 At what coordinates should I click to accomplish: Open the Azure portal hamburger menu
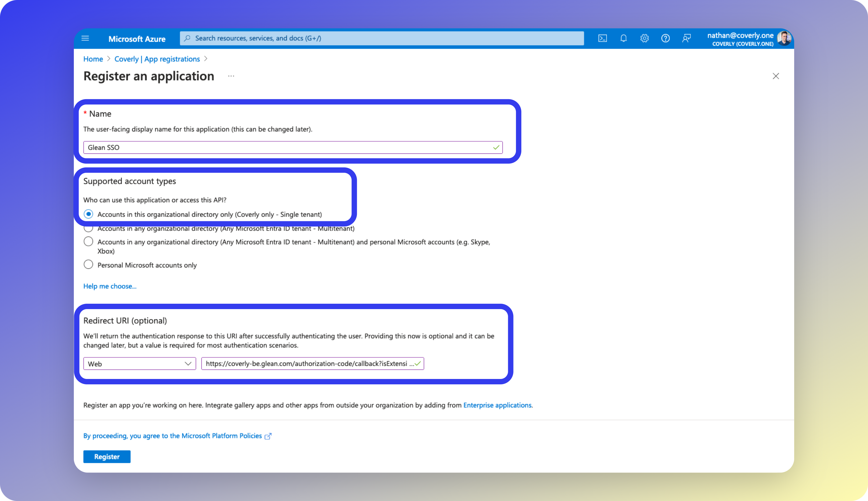pyautogui.click(x=85, y=38)
